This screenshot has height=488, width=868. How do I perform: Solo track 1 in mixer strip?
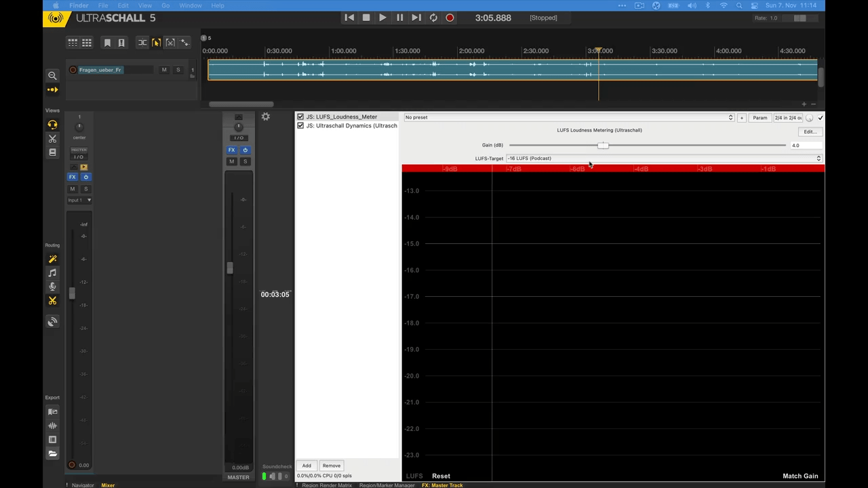tap(85, 189)
